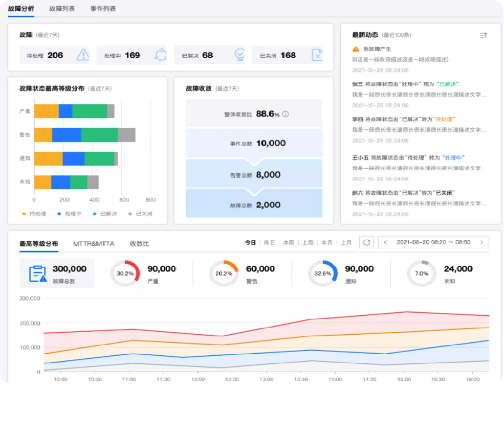Click the refresh icon beside the date picker
Screen dimensions: 504x437
pos(366,243)
